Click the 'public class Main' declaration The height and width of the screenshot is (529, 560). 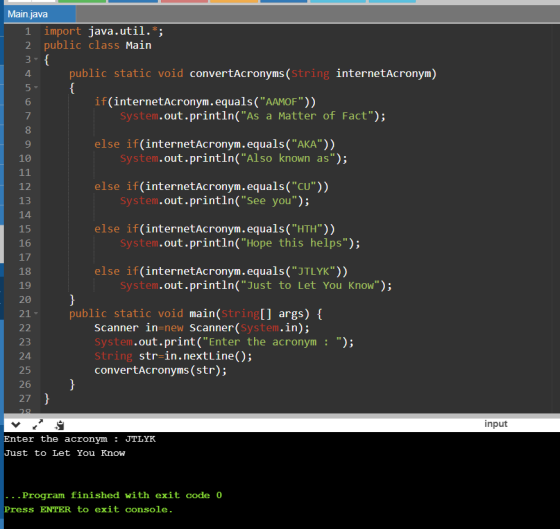(98, 45)
